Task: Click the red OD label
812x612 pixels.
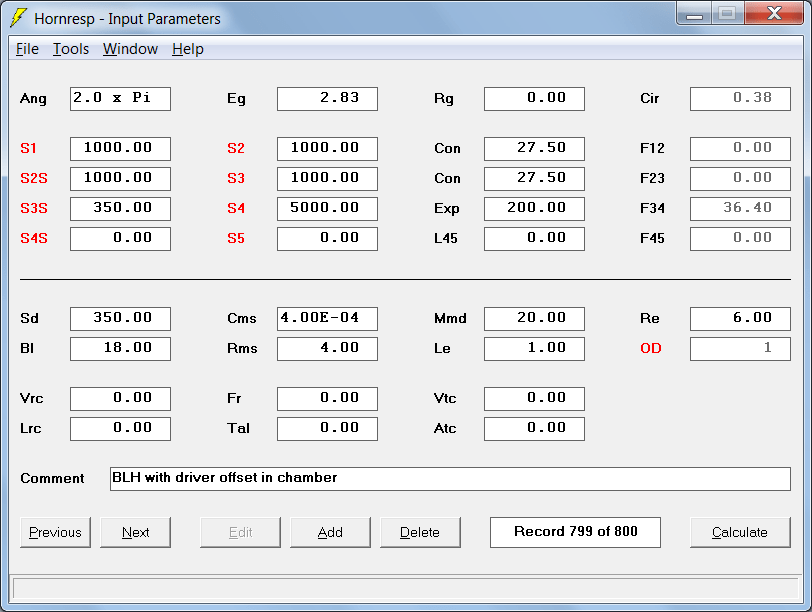Action: pos(651,348)
